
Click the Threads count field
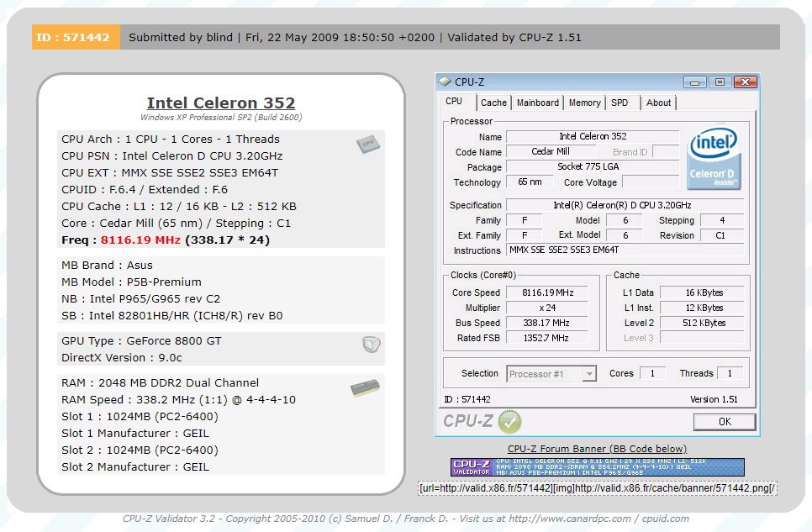click(x=730, y=373)
